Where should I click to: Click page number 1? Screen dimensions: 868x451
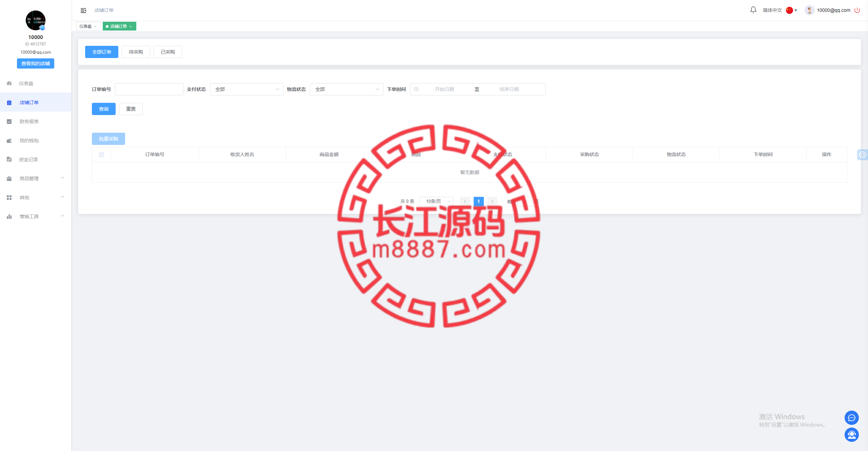click(x=478, y=201)
